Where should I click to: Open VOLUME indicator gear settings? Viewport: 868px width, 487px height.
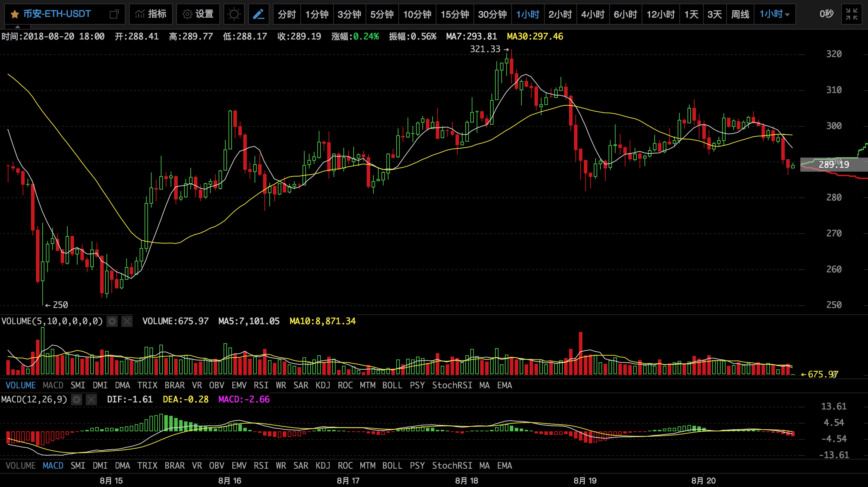pyautogui.click(x=112, y=321)
